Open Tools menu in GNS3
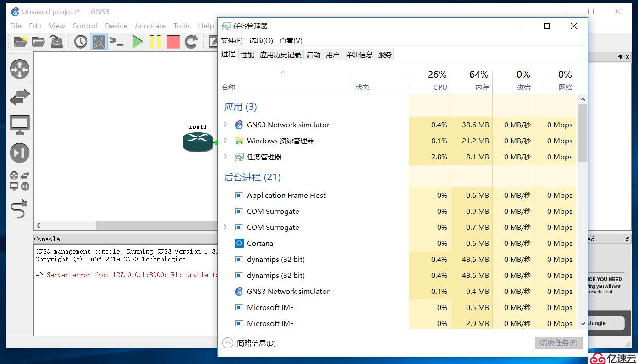Screen dimensions: 638x364 pos(182,26)
